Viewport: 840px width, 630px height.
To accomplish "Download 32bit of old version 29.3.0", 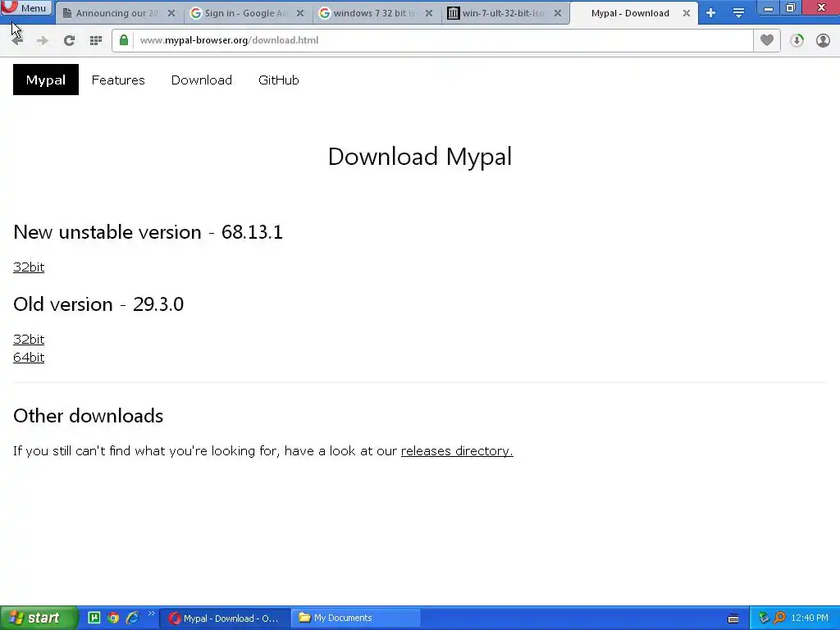I will point(29,339).
